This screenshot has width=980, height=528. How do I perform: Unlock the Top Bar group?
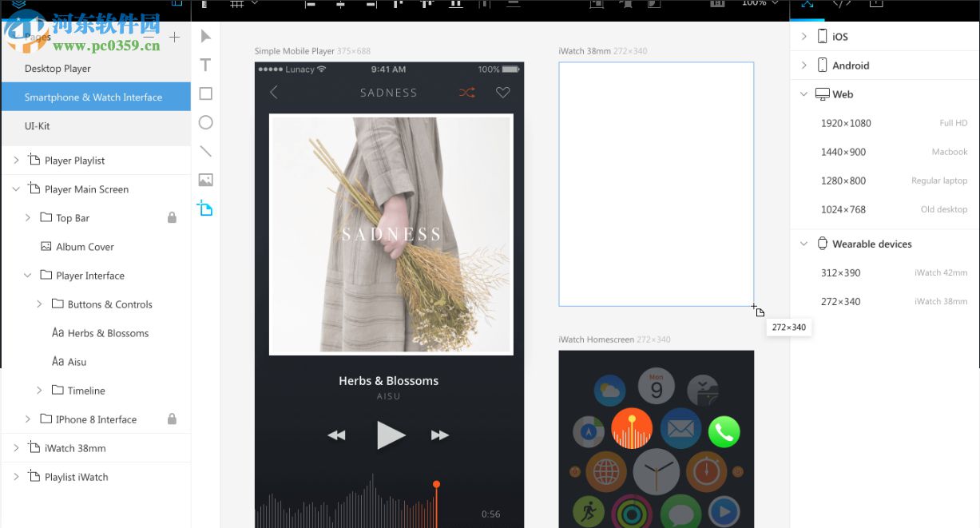click(172, 217)
